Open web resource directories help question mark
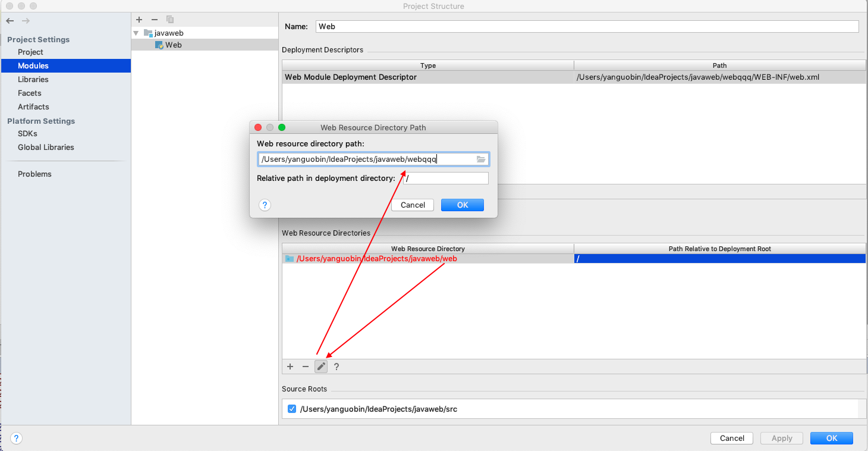 click(336, 367)
